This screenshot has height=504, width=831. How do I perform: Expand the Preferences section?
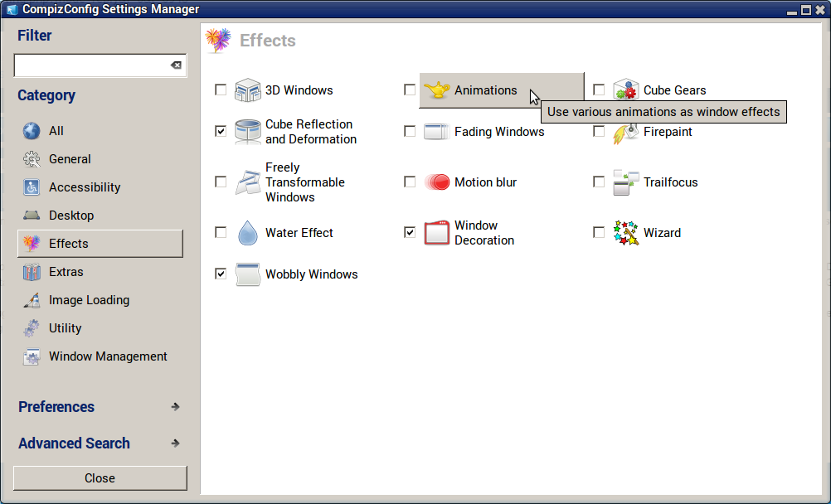[100, 407]
